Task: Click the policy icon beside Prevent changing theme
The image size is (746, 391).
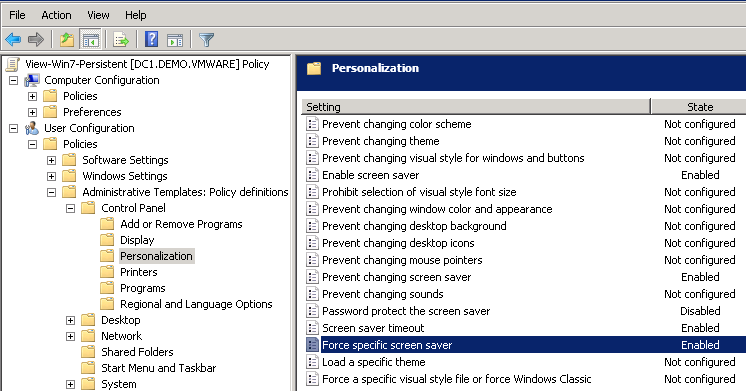Action: pos(312,141)
